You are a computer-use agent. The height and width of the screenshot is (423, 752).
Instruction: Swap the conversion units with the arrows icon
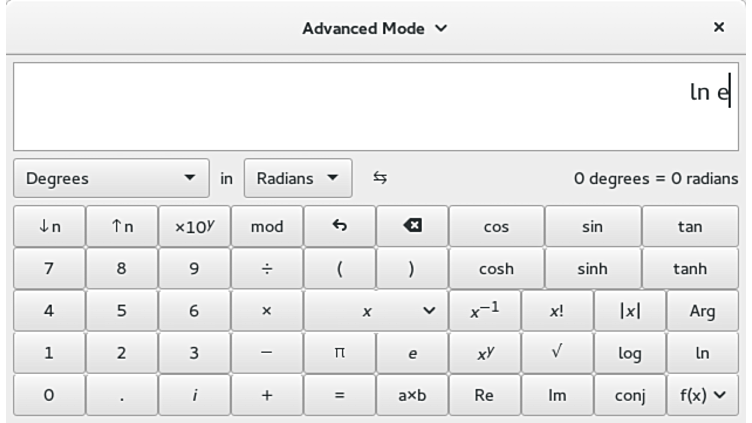(380, 178)
